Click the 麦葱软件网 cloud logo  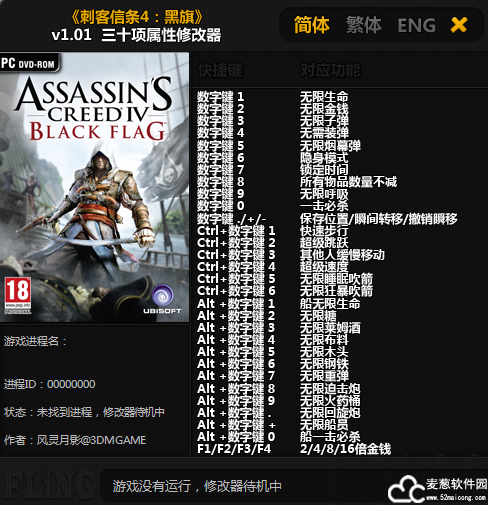click(438, 489)
